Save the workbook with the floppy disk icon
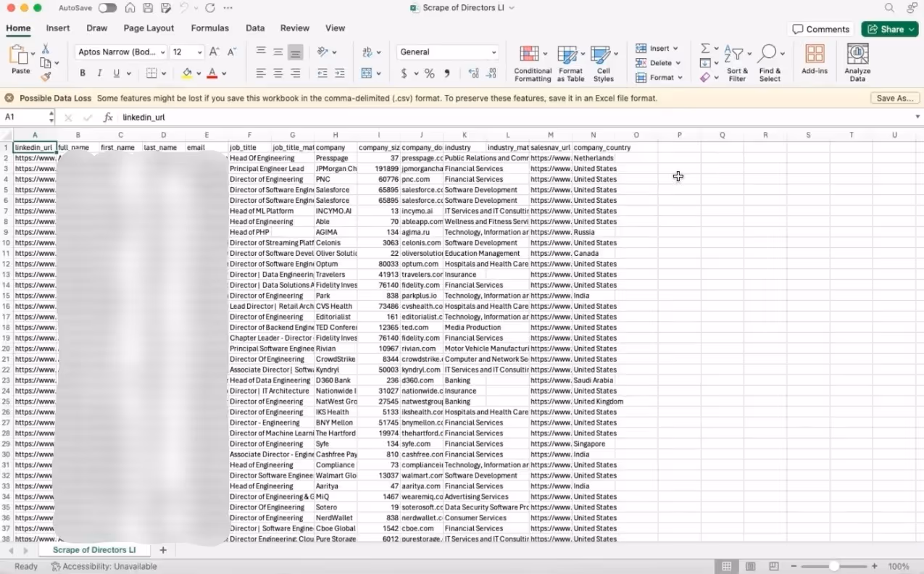Screen dimensions: 924x574 (x=148, y=8)
